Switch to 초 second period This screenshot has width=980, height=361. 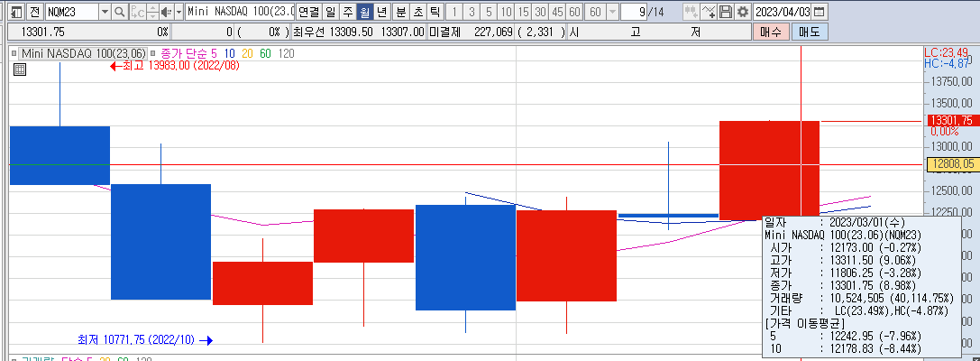[x=417, y=12]
